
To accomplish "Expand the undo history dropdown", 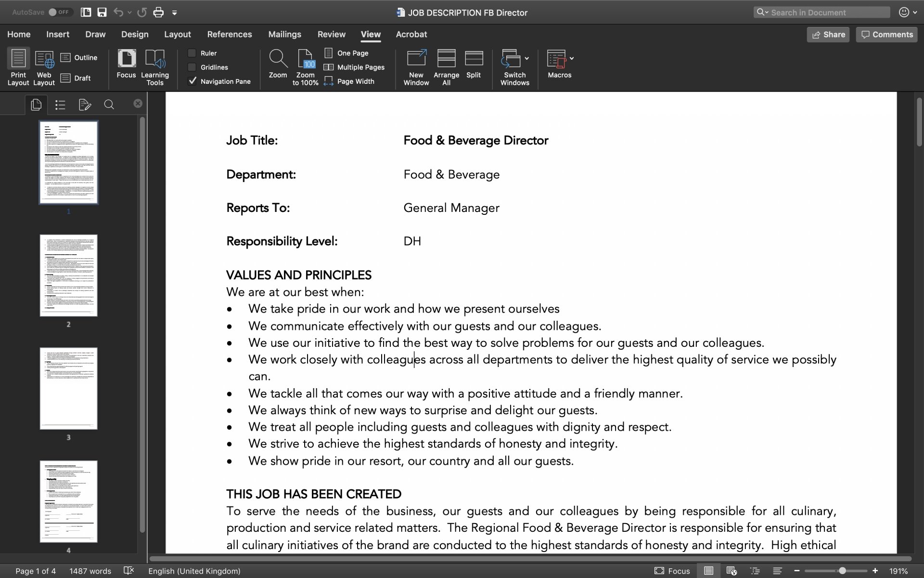I will pos(129,13).
